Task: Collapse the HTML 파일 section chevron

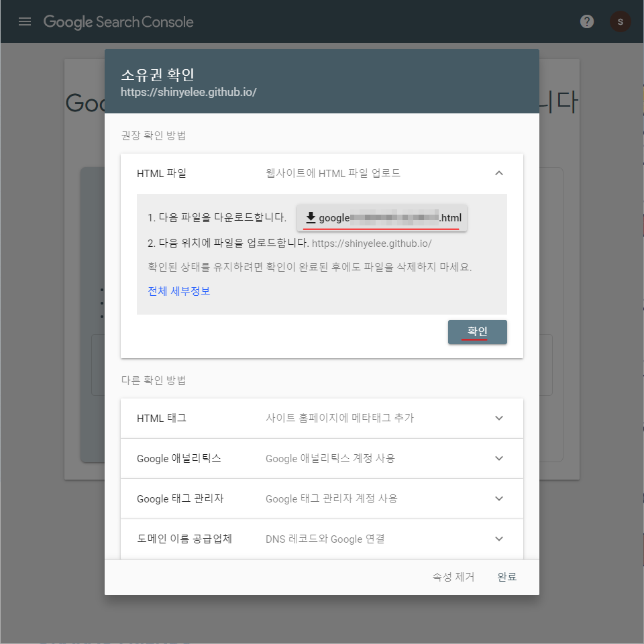Action: point(499,173)
